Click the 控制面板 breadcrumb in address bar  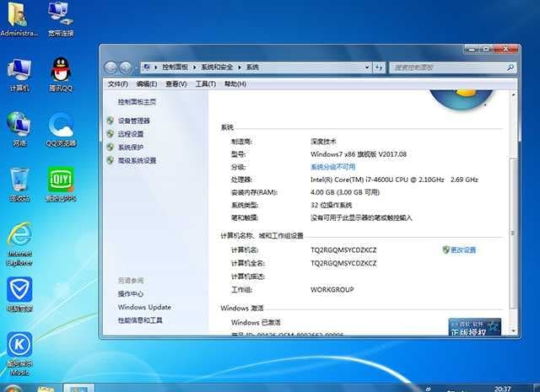(x=175, y=67)
